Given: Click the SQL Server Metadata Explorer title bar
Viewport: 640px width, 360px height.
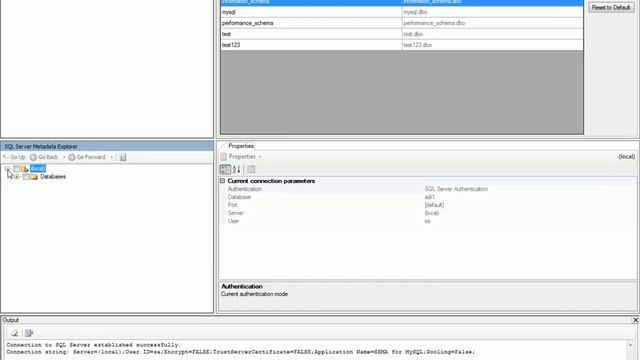Looking at the screenshot, I should [x=107, y=146].
